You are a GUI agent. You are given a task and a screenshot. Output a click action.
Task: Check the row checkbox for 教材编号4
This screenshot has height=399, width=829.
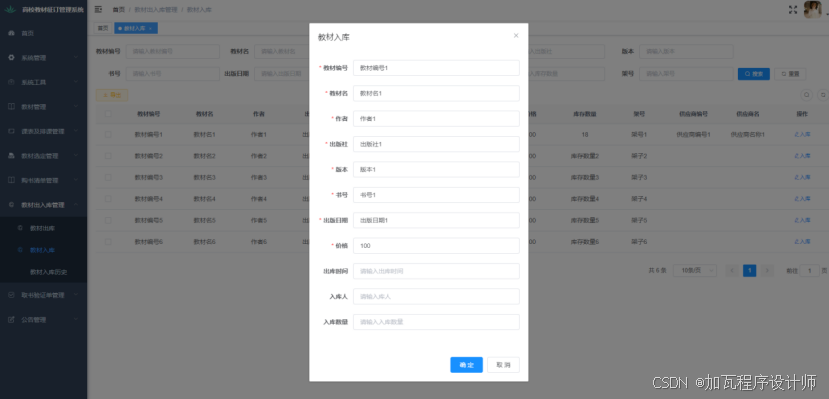tap(108, 199)
